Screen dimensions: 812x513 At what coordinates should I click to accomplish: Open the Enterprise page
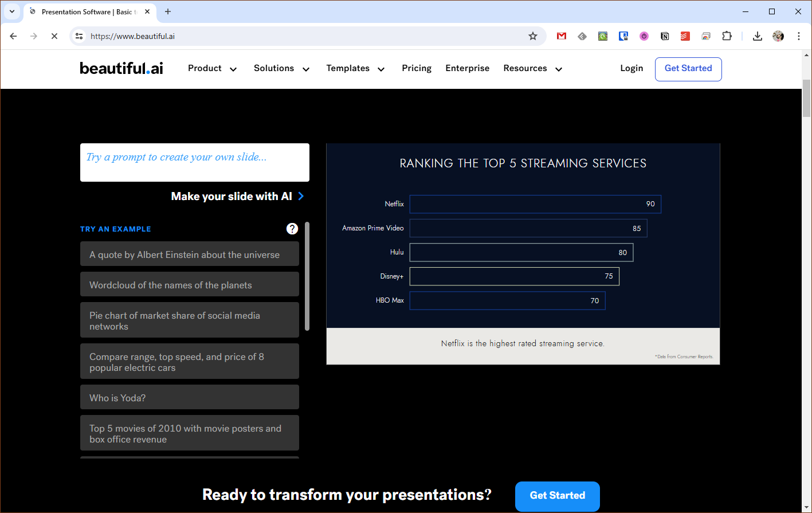click(x=468, y=68)
